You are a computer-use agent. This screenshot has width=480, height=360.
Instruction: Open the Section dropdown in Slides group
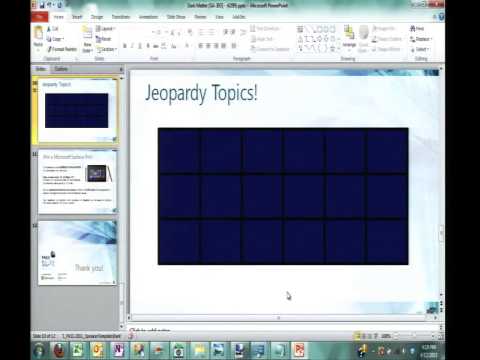click(x=107, y=49)
